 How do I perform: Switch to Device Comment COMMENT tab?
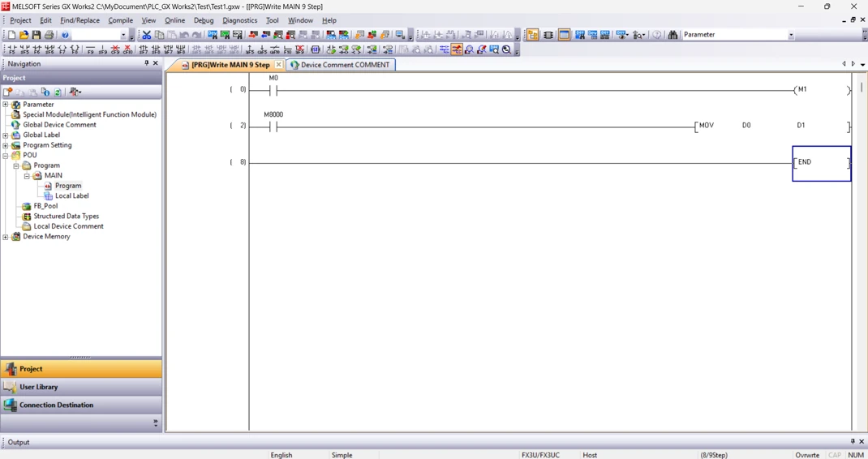coord(341,65)
